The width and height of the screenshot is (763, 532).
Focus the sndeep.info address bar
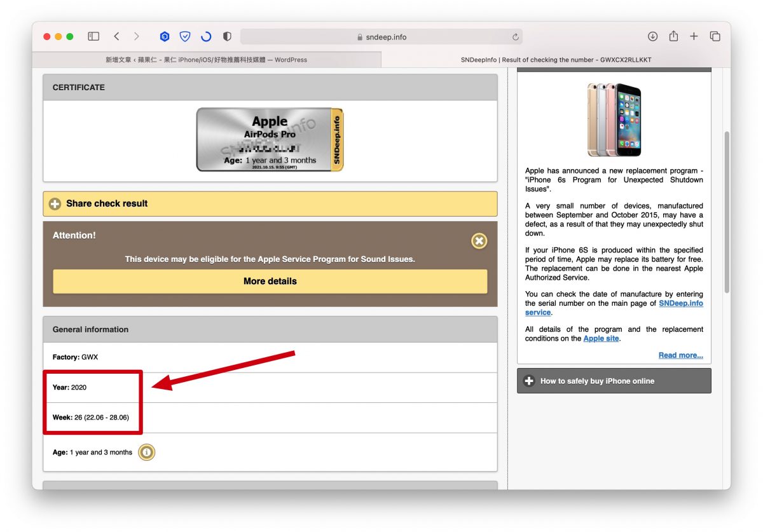(x=381, y=37)
